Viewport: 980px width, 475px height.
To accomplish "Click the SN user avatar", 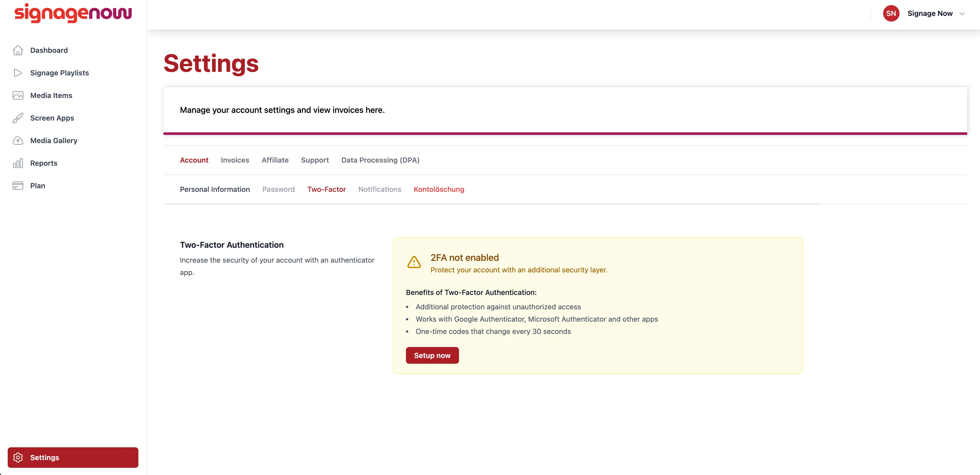I will pyautogui.click(x=891, y=13).
